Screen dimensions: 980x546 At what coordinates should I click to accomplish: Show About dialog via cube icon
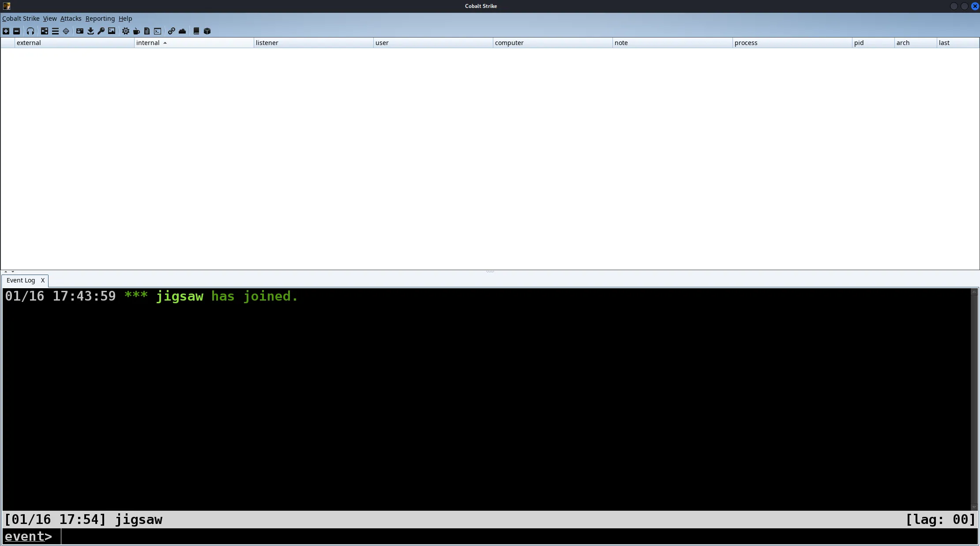pos(207,31)
